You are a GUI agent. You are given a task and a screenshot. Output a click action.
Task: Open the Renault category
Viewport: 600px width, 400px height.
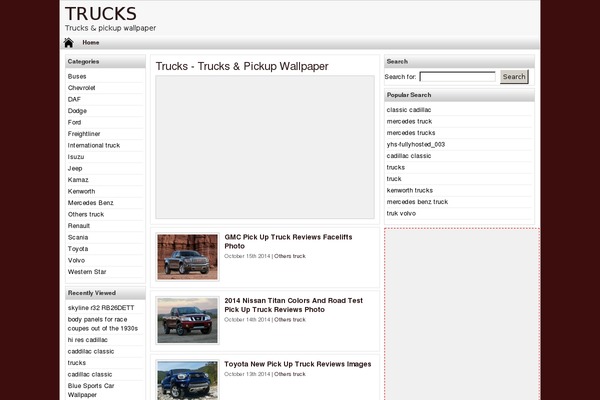(79, 226)
